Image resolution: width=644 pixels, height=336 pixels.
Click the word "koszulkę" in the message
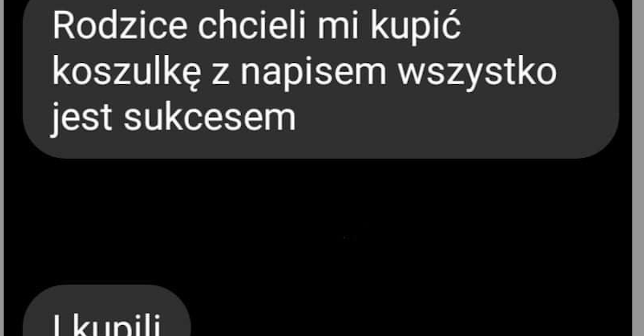click(126, 73)
